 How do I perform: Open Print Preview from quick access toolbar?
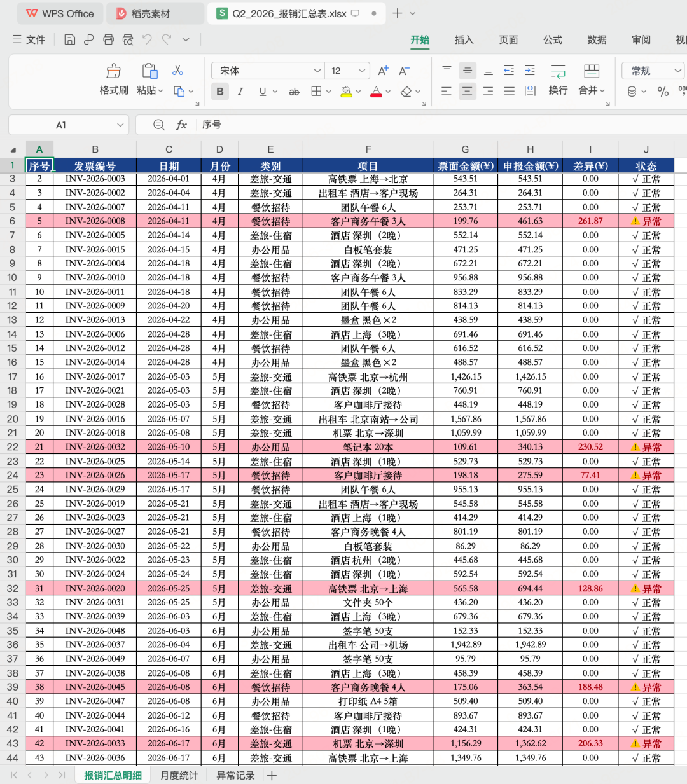coord(128,39)
